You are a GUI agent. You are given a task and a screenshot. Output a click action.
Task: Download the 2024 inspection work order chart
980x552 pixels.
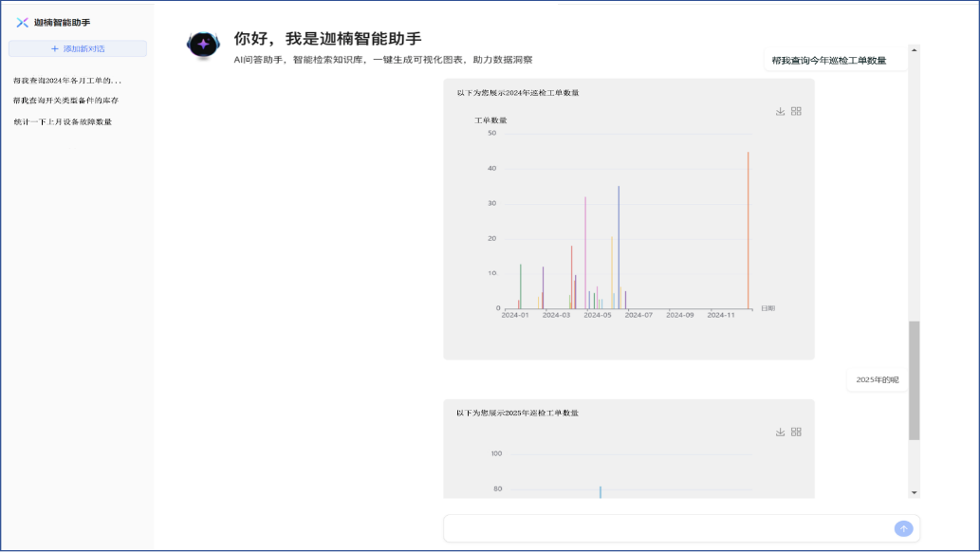tap(780, 111)
